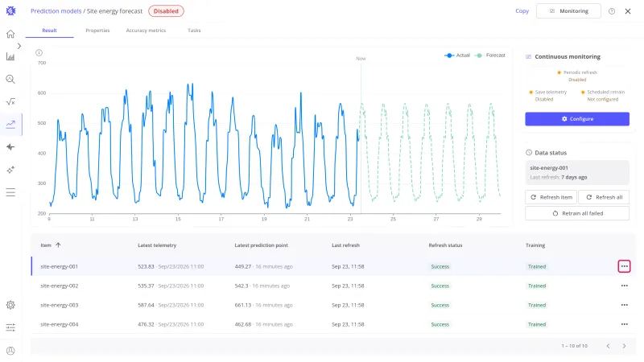Click the 523.83 telemetry value
This screenshot has height=362, width=644.
pyautogui.click(x=146, y=266)
